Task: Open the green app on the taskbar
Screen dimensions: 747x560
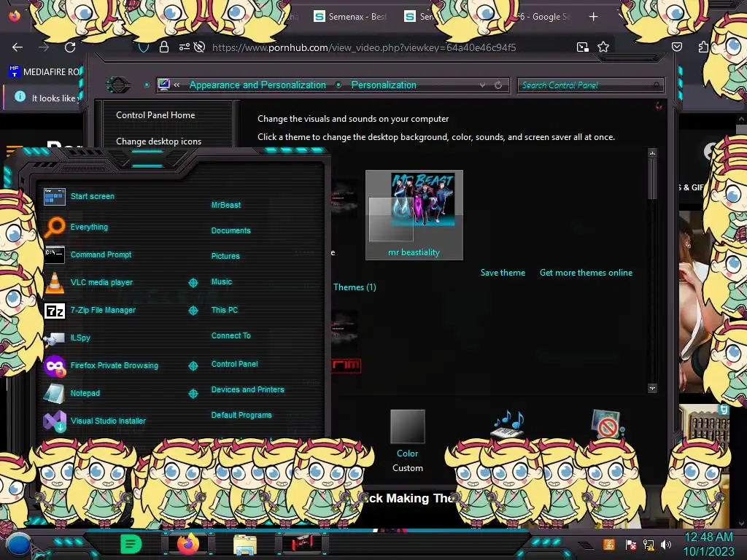Action: 131,544
